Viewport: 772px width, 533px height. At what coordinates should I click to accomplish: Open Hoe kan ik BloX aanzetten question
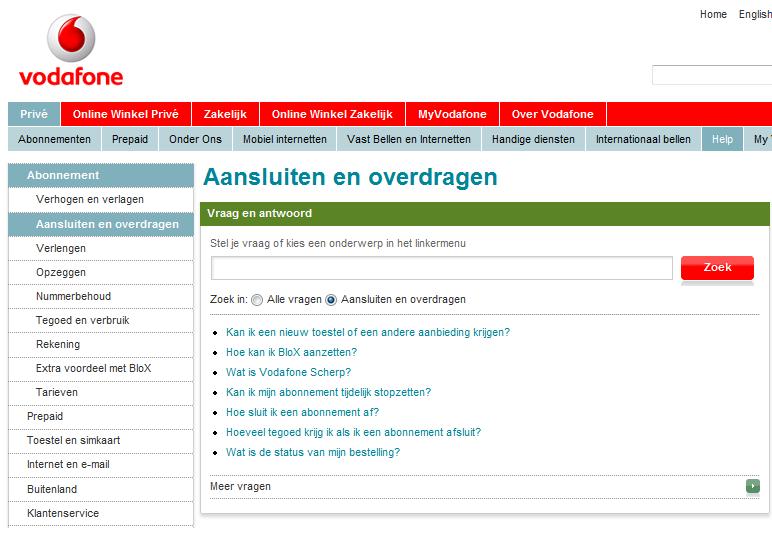pos(291,352)
